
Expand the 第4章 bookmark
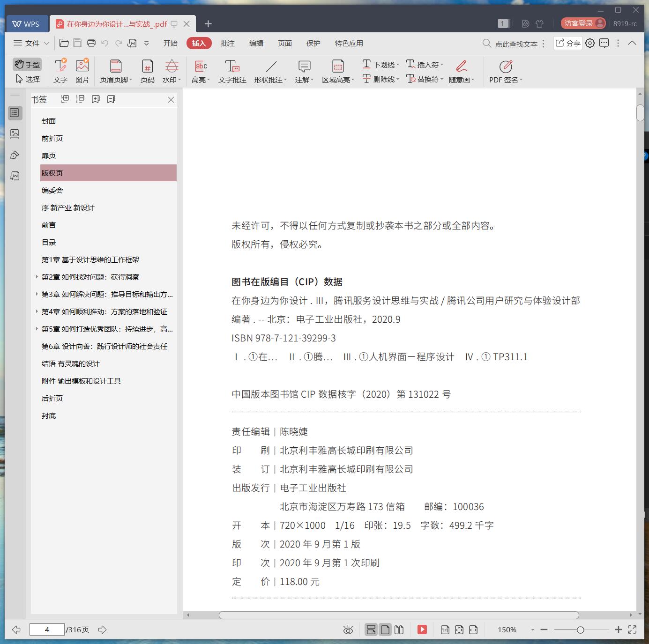click(37, 311)
